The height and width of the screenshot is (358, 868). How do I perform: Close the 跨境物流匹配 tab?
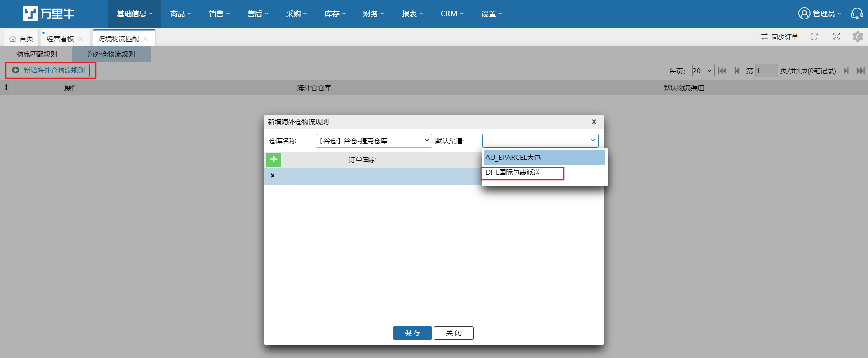click(146, 38)
